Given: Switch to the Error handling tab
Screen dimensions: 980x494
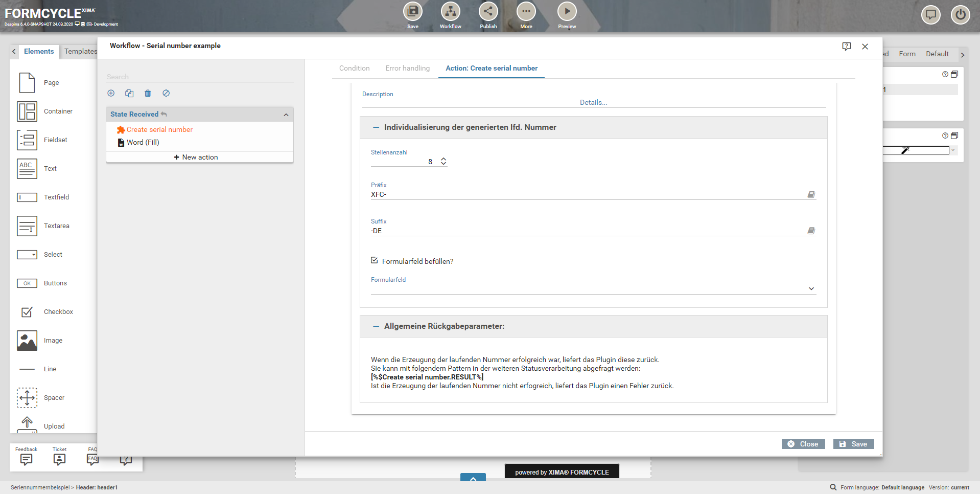Looking at the screenshot, I should 407,68.
